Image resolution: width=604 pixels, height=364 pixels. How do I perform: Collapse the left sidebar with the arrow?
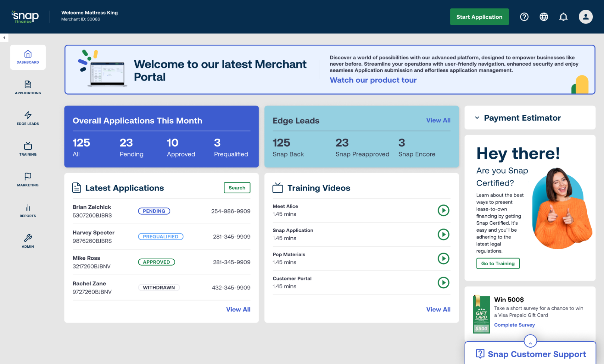pyautogui.click(x=4, y=37)
